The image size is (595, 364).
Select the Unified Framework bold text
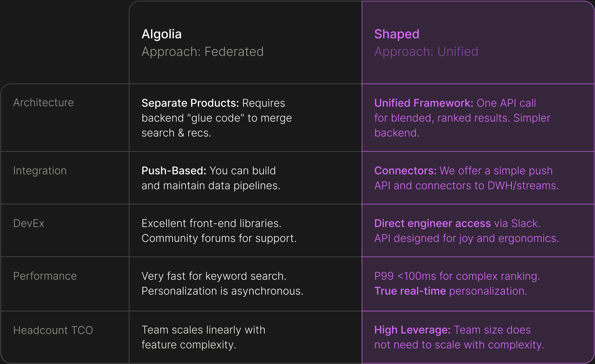pyautogui.click(x=423, y=103)
